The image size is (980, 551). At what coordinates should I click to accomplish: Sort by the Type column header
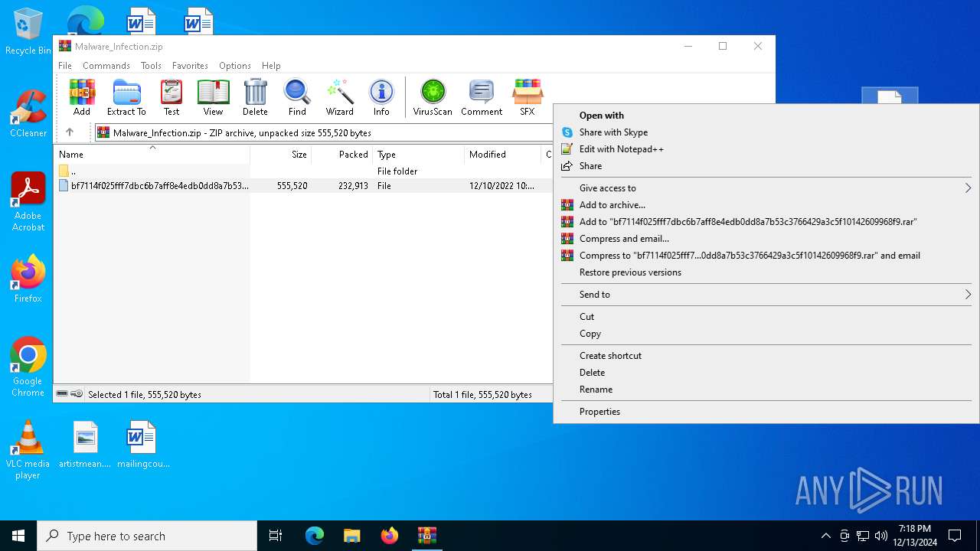tap(418, 154)
